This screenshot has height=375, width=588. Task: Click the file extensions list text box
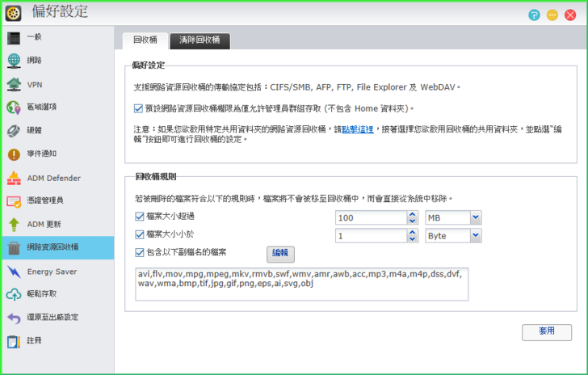[302, 284]
